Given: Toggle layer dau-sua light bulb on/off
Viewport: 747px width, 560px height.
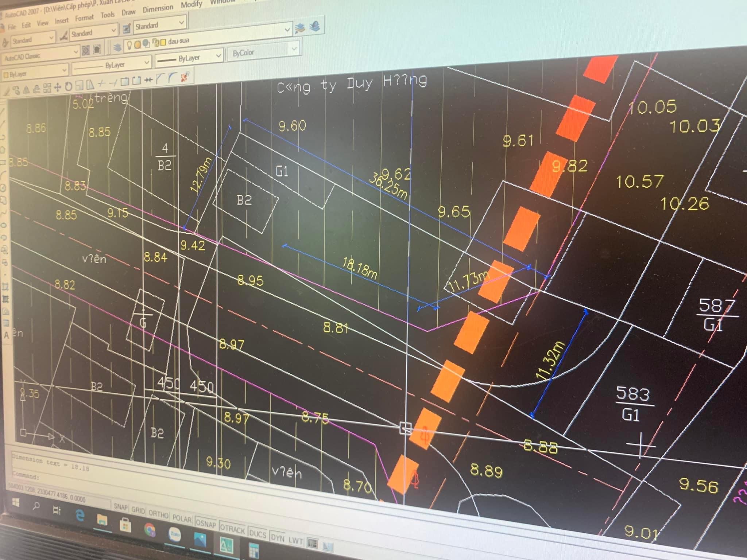Looking at the screenshot, I should coord(129,45).
